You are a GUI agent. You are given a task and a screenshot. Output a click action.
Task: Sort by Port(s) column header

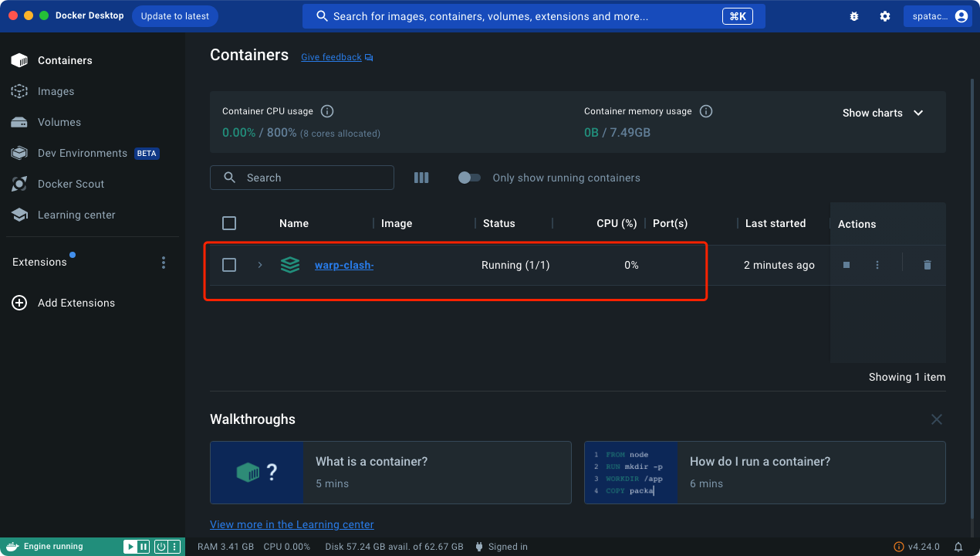pos(670,223)
